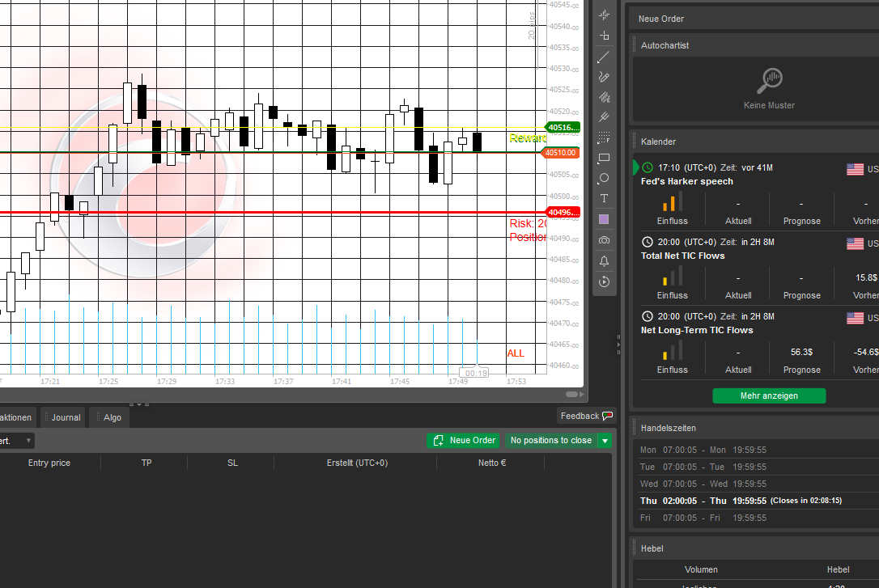Select the crosshair cursor tool
The width and height of the screenshot is (879, 588).
pyautogui.click(x=604, y=15)
